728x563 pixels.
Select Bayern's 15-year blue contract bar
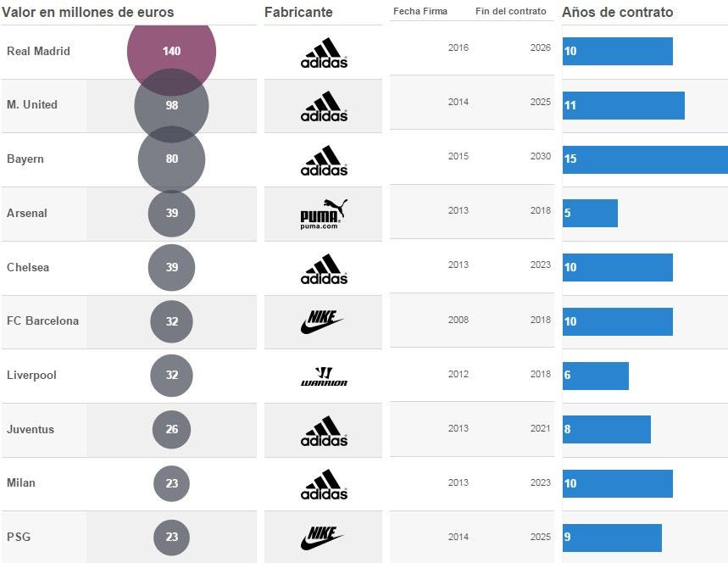[x=645, y=159]
